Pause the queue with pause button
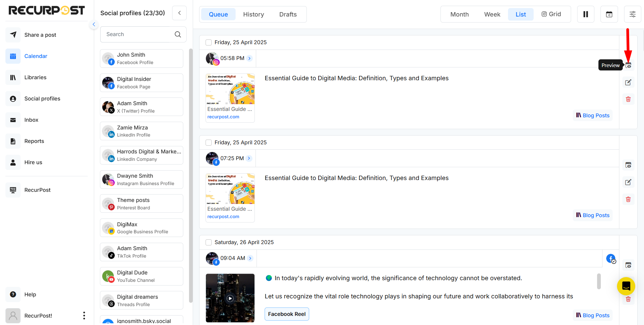Image resolution: width=644 pixels, height=325 pixels. tap(586, 14)
